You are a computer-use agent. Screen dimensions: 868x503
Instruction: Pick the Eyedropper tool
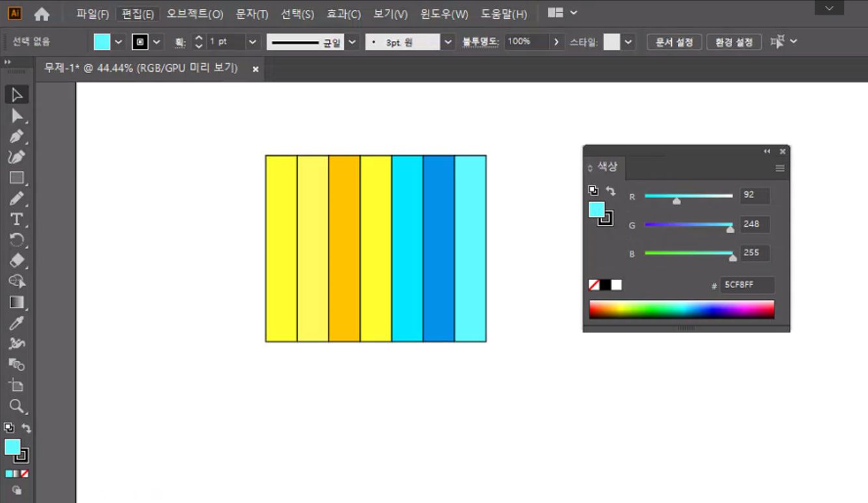16,323
